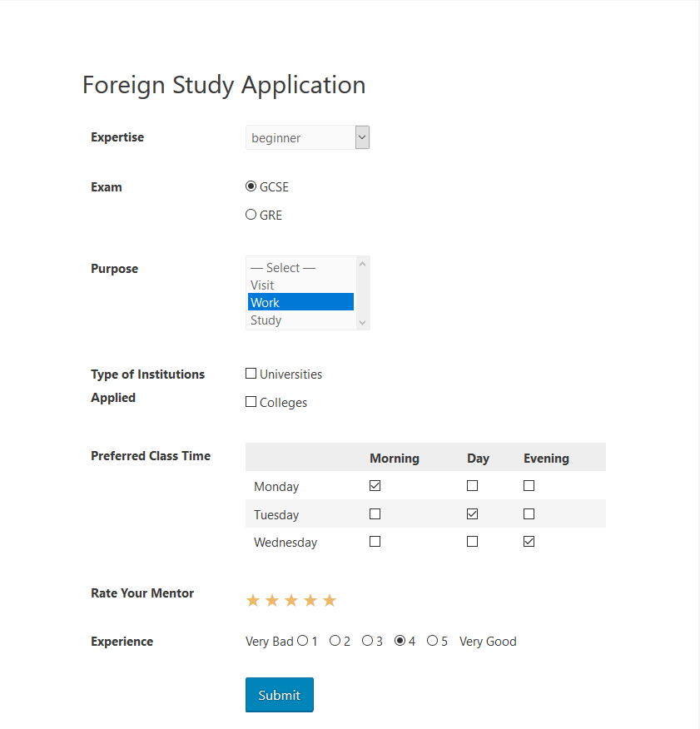This screenshot has height=729, width=700.
Task: Choose the fourth star rating
Action: click(310, 600)
